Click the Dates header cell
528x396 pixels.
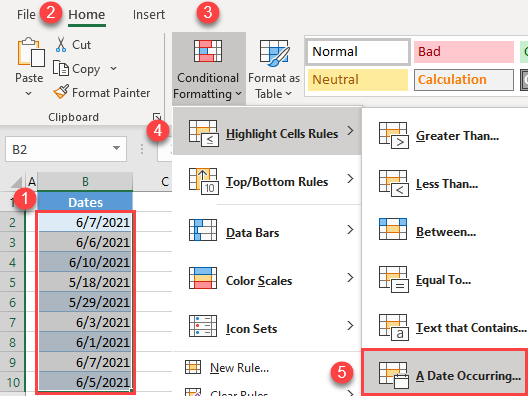(85, 202)
